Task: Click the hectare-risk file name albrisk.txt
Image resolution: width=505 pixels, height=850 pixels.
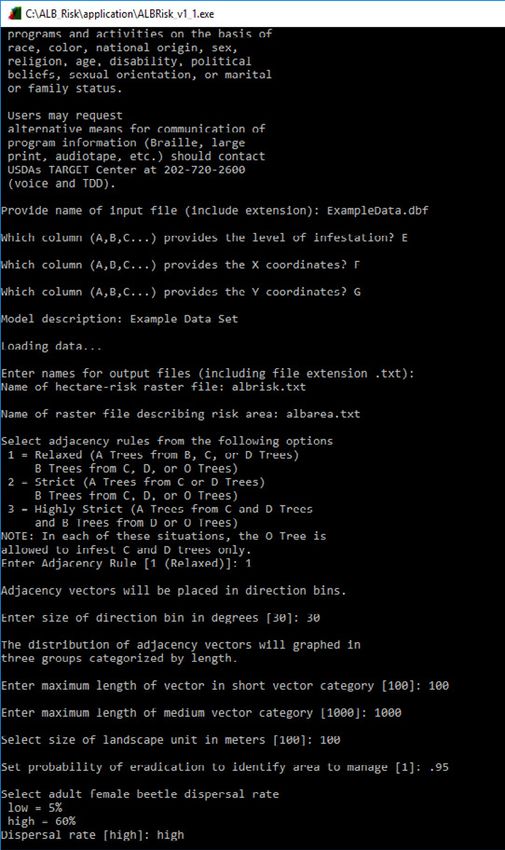Action: pyautogui.click(x=269, y=387)
